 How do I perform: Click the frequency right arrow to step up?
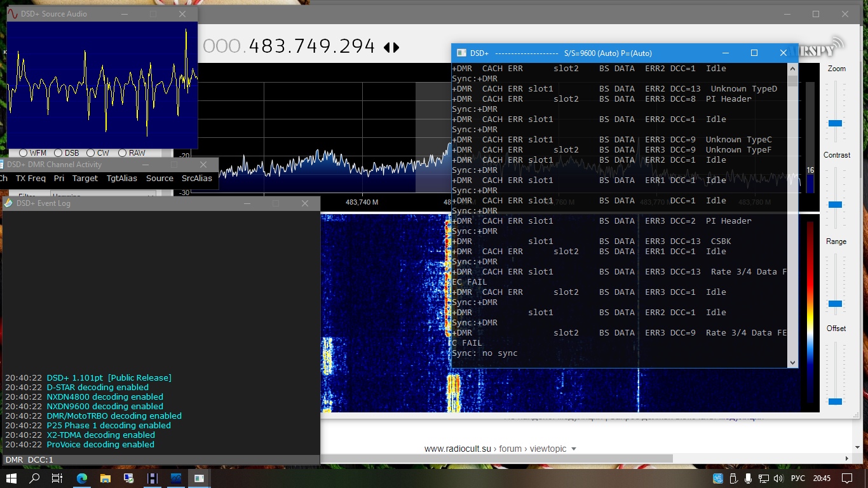coord(397,48)
